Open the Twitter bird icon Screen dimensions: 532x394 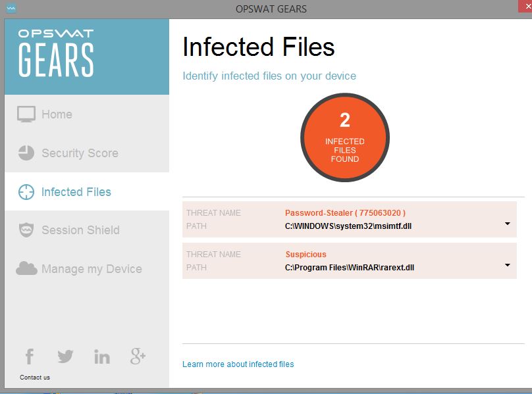pos(65,357)
